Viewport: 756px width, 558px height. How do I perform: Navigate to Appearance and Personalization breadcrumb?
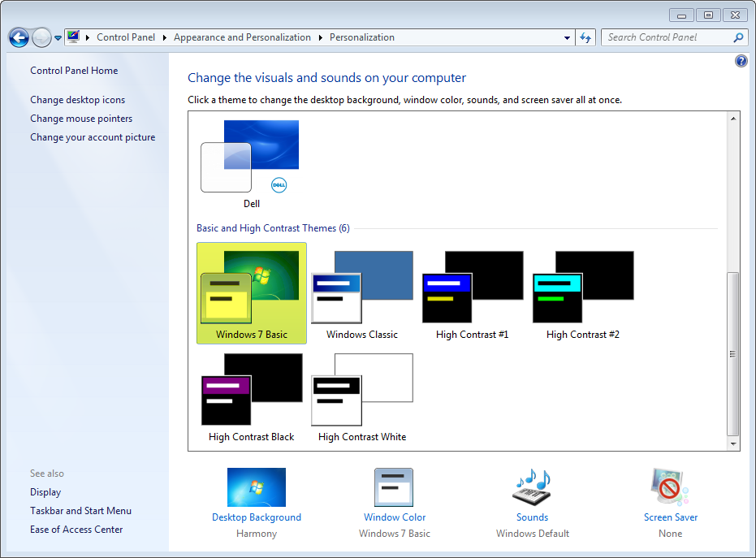[x=242, y=37]
